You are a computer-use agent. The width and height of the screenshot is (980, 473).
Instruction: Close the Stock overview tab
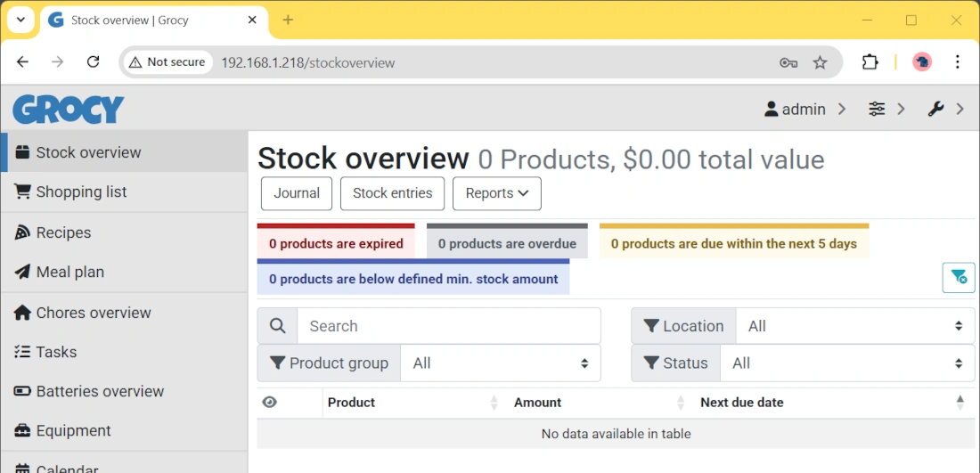click(252, 20)
